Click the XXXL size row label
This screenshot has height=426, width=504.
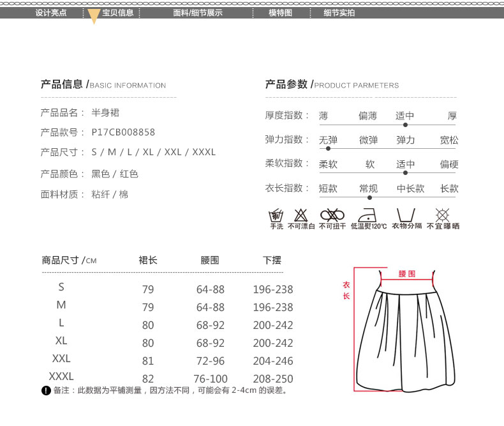(61, 376)
